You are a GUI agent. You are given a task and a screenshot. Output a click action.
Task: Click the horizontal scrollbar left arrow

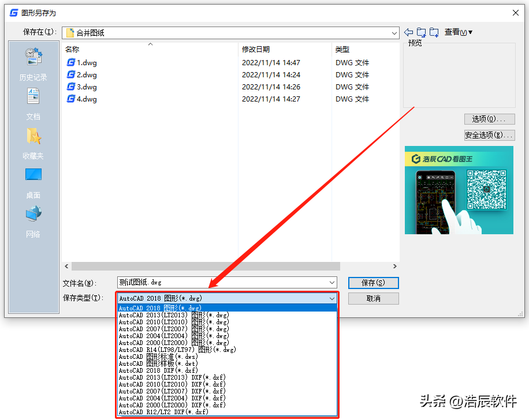(66, 267)
